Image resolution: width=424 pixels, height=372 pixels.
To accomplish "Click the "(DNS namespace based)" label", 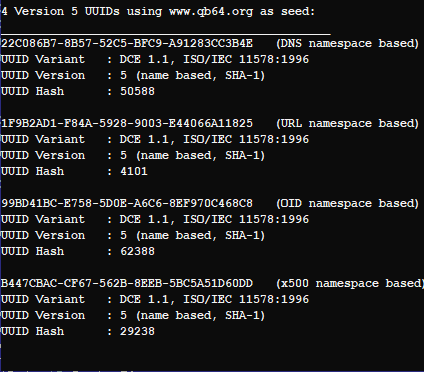I will tap(347, 44).
